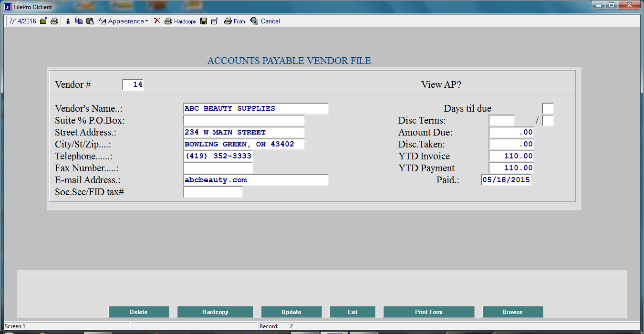Click the Print Form button
The image size is (644, 334).
point(428,312)
